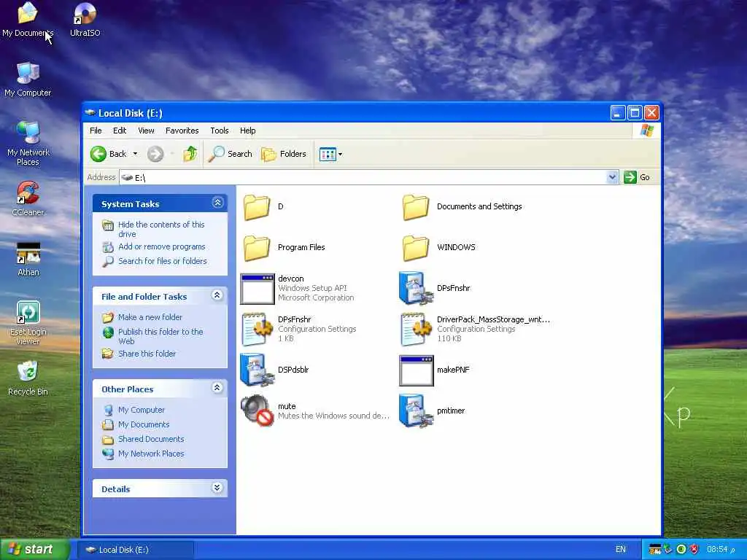This screenshot has height=560, width=747.
Task: Collapse the System Tasks panel
Action: tap(217, 203)
